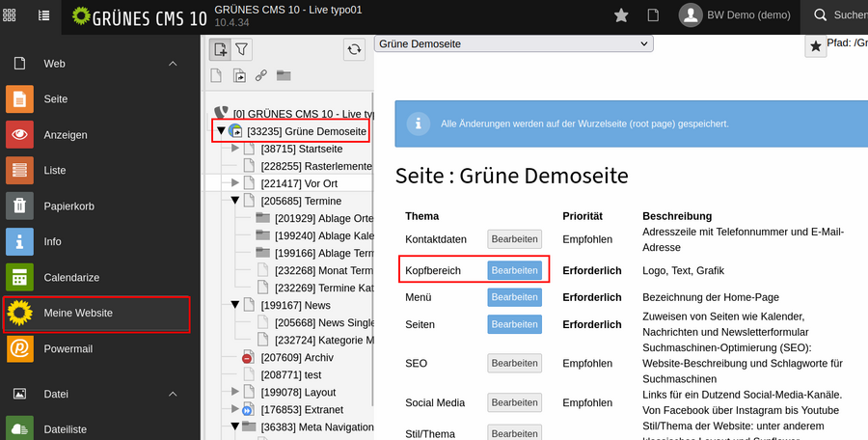The image size is (868, 440).
Task: Collapse the News tree node
Action: [235, 305]
